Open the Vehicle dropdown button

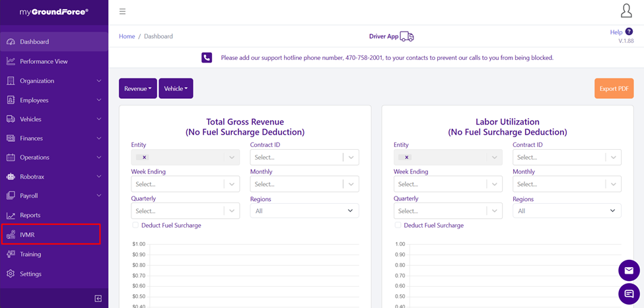pos(176,88)
